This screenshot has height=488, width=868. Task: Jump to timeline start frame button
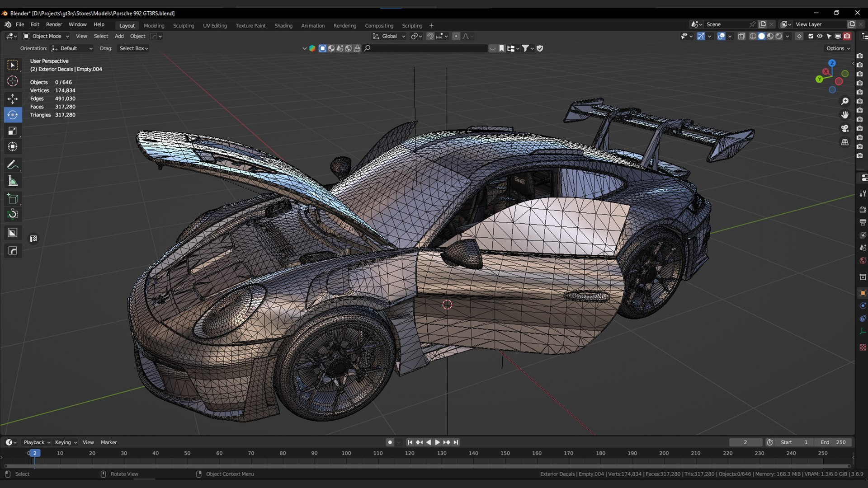(410, 442)
